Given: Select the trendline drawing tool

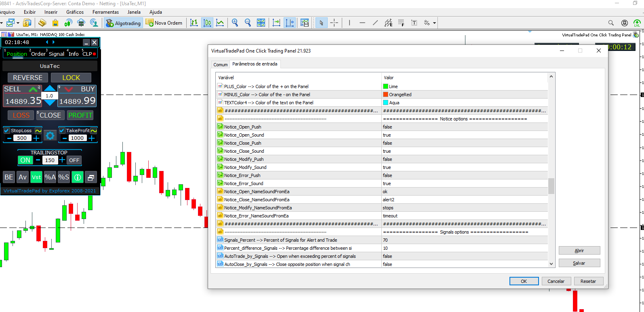Looking at the screenshot, I should pyautogui.click(x=375, y=23).
